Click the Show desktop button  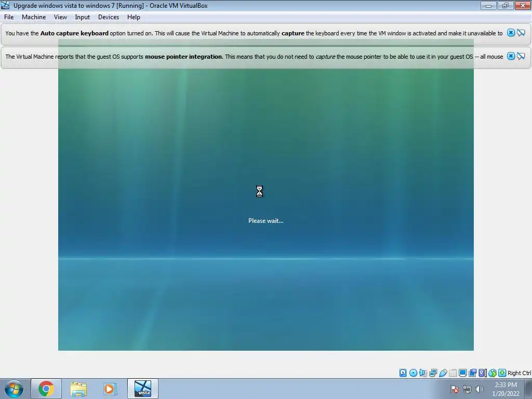[x=528, y=389]
